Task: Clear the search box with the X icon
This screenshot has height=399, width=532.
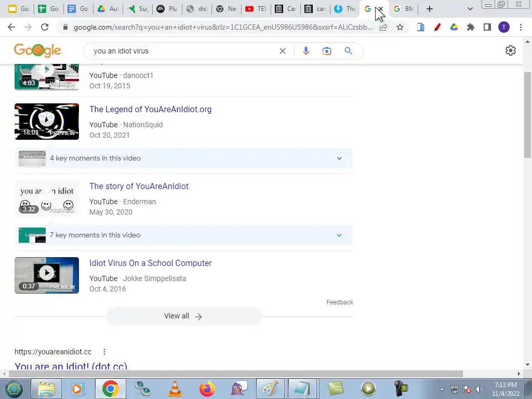Action: pyautogui.click(x=282, y=51)
